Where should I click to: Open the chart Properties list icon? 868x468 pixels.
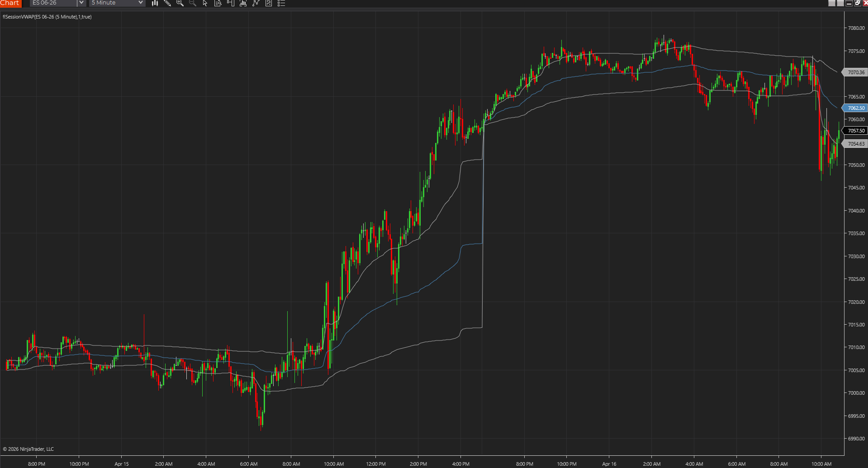click(x=281, y=3)
